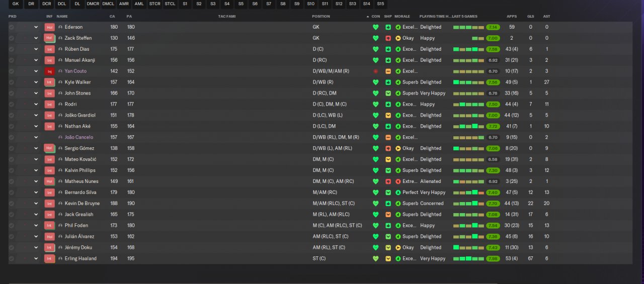This screenshot has height=284, width=644.
Task: Click Yan Couto's red injured condition icon
Action: 375,71
